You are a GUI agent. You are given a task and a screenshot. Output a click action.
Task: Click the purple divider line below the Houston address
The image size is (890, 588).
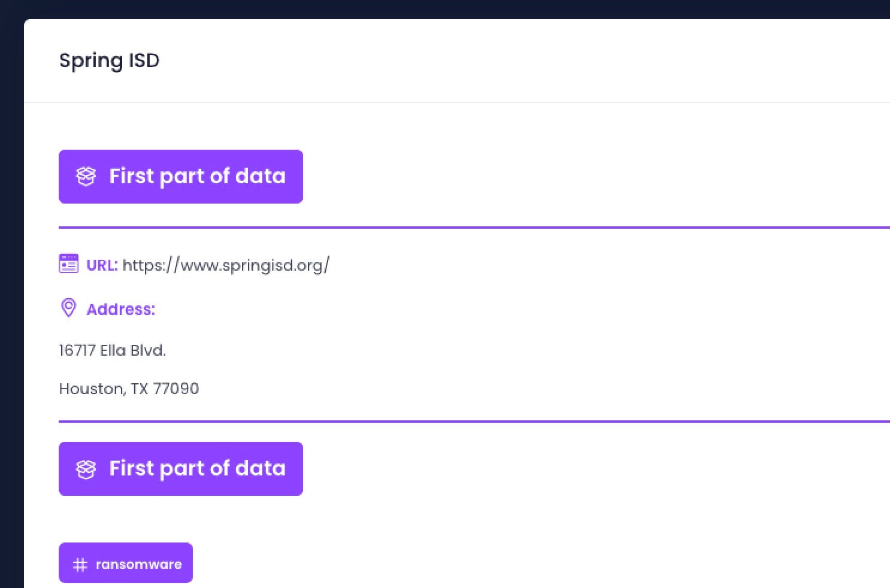pyautogui.click(x=473, y=422)
